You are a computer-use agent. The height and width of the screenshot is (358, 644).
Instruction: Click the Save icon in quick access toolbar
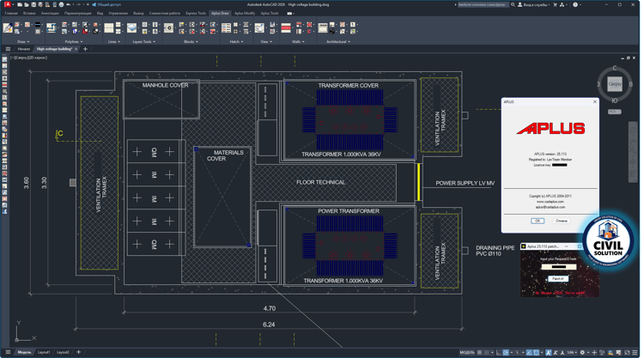33,4
